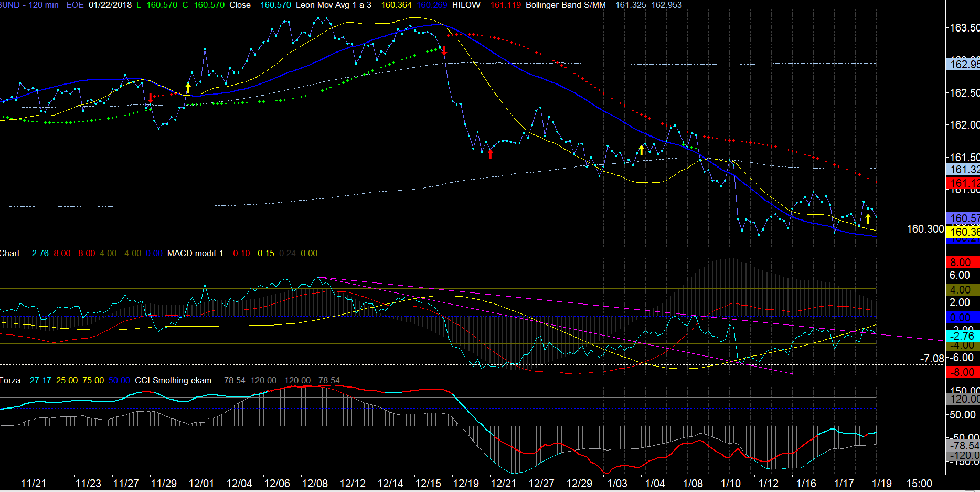Viewport: 980px width, 492px height.
Task: Select the red '0.10' MACD header value
Action: pos(241,253)
